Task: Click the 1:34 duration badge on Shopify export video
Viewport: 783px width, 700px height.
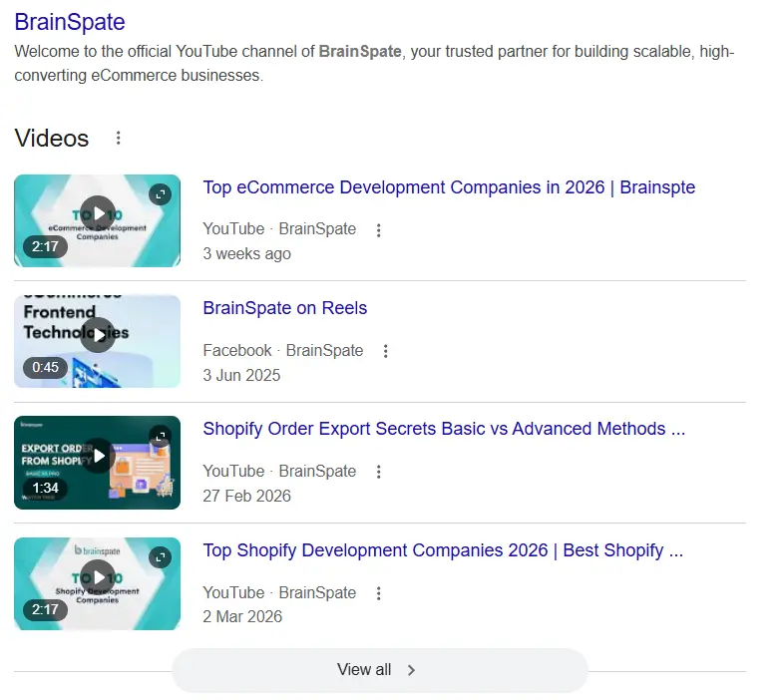Action: point(45,488)
